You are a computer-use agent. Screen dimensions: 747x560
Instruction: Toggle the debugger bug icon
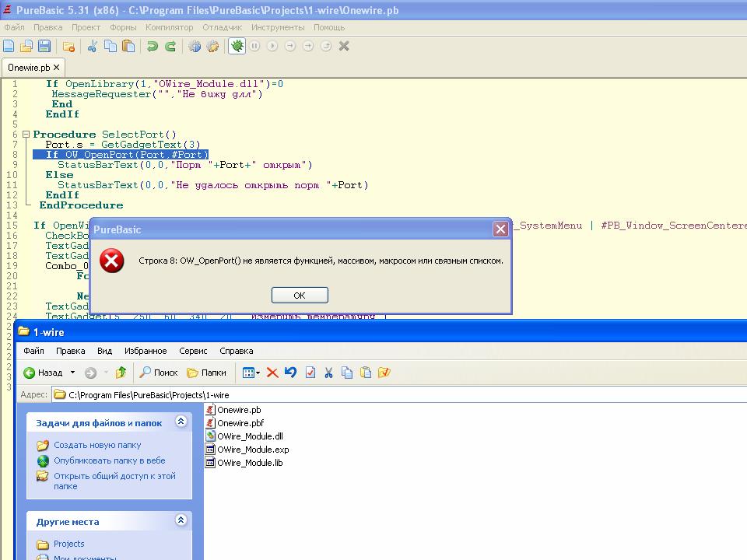[237, 47]
